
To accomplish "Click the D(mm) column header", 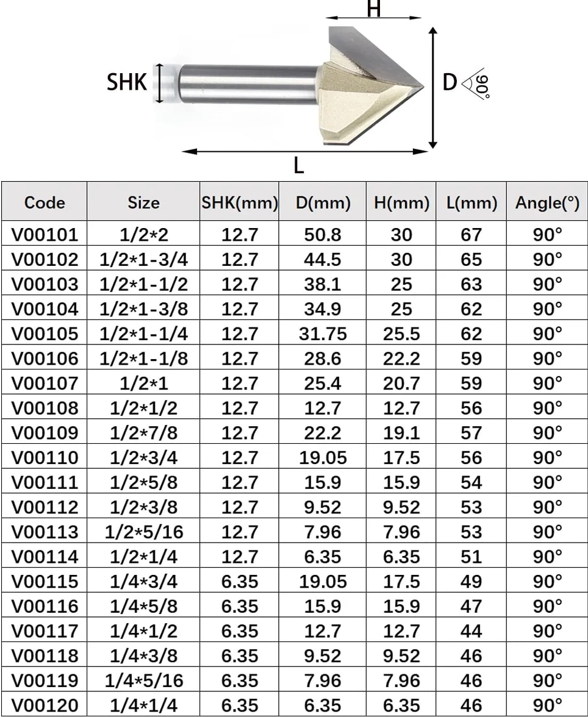I will 323,202.
